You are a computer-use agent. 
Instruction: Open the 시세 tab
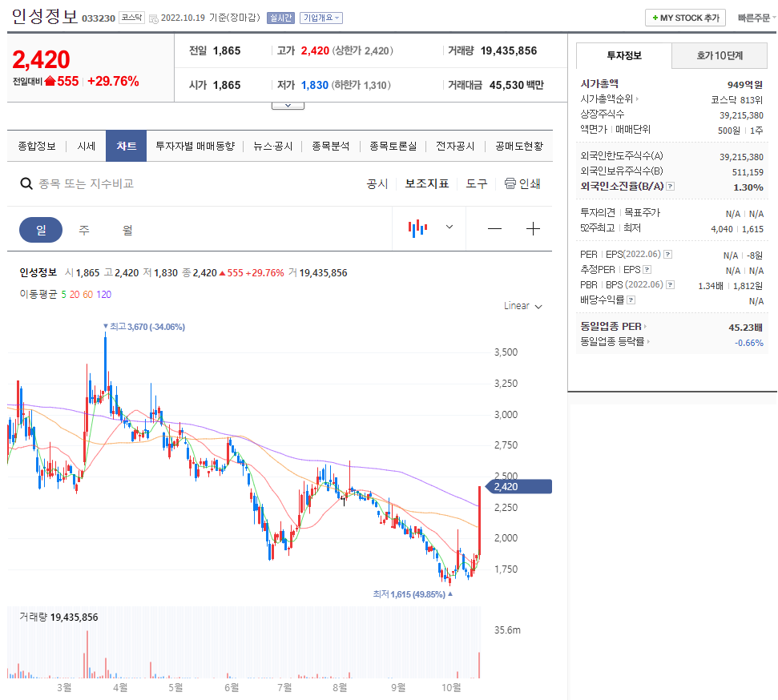(87, 147)
